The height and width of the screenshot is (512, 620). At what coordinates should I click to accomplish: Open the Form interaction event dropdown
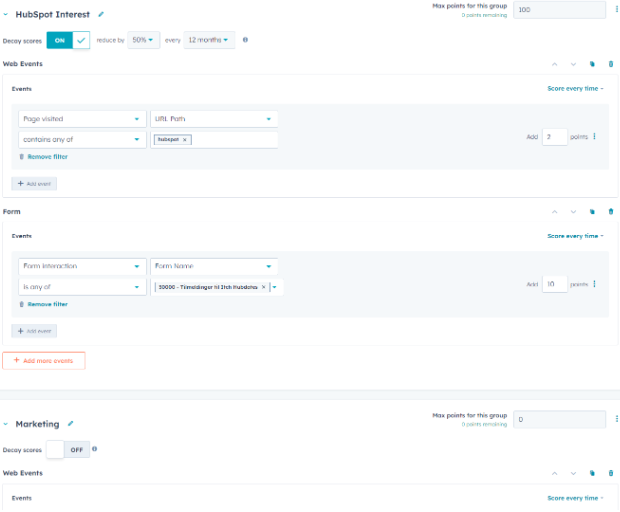click(82, 266)
